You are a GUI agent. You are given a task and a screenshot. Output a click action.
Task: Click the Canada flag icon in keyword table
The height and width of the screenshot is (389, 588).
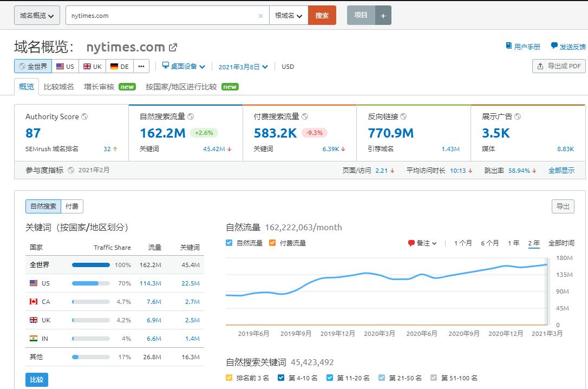(34, 302)
